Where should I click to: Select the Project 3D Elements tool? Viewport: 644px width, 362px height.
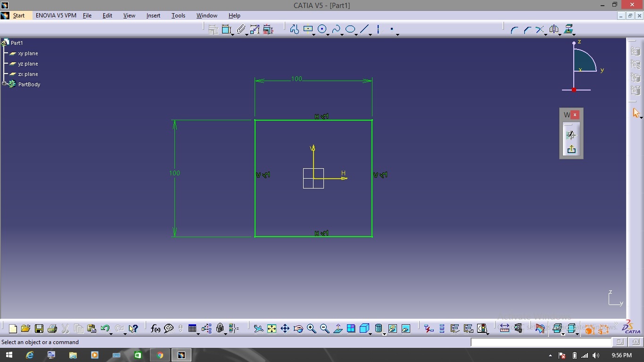pyautogui.click(x=569, y=29)
